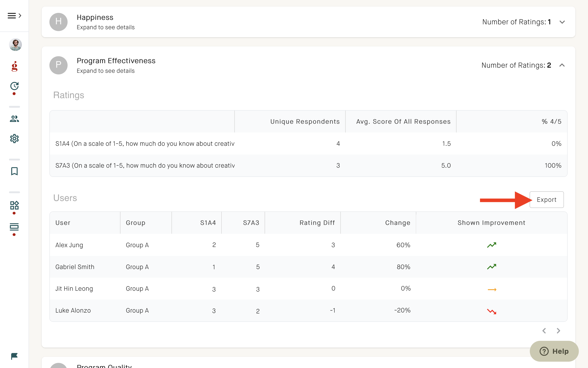Click the Program Effectiveness 'P' avatar circle
The image size is (588, 368).
coord(58,65)
